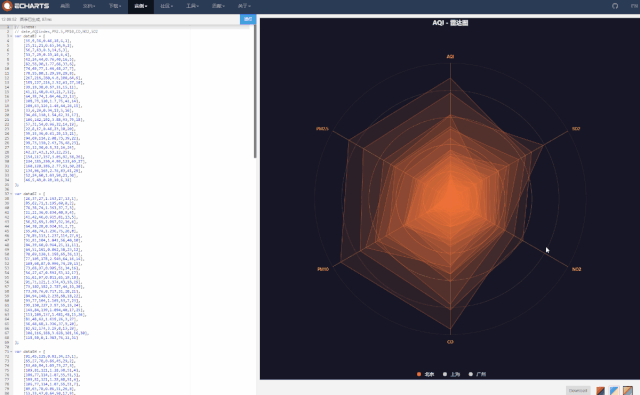Go to the 首页 home menu item
The width and height of the screenshot is (640, 395).
pyautogui.click(x=65, y=6)
